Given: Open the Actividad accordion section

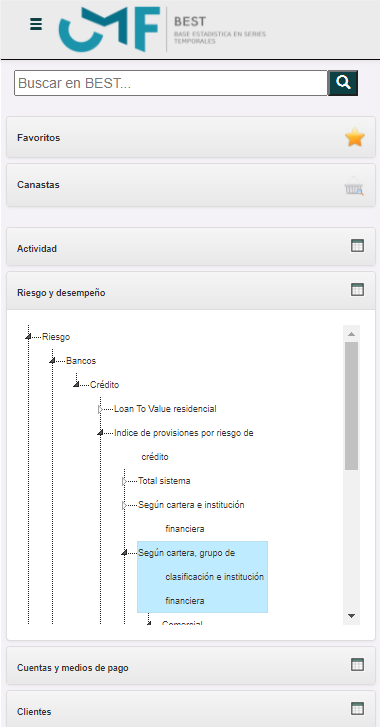Looking at the screenshot, I should [x=191, y=247].
